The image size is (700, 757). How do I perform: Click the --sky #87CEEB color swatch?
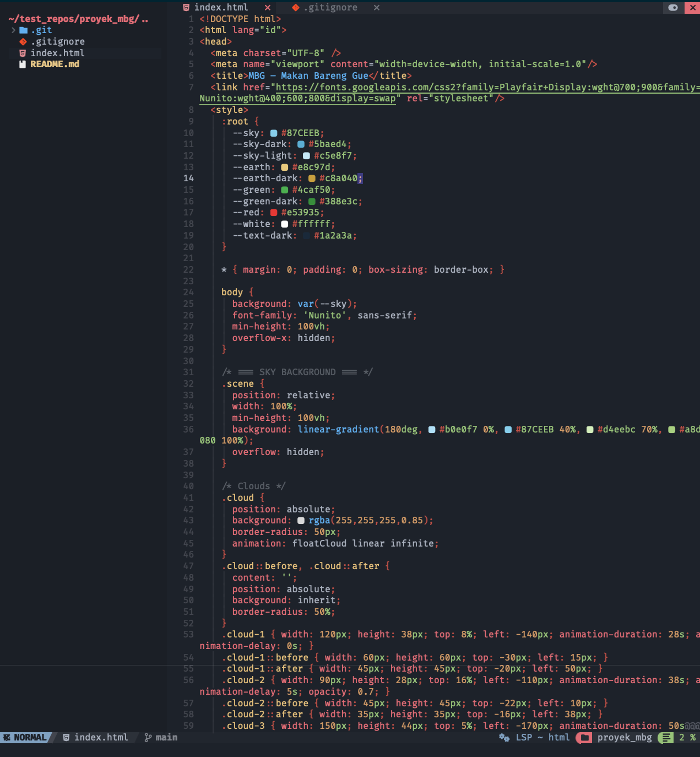274,133
